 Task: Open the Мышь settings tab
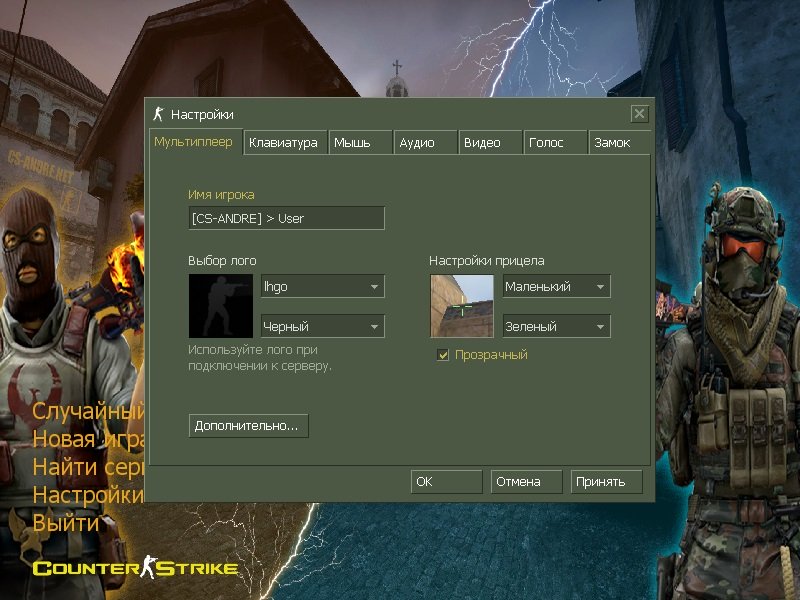coord(360,143)
